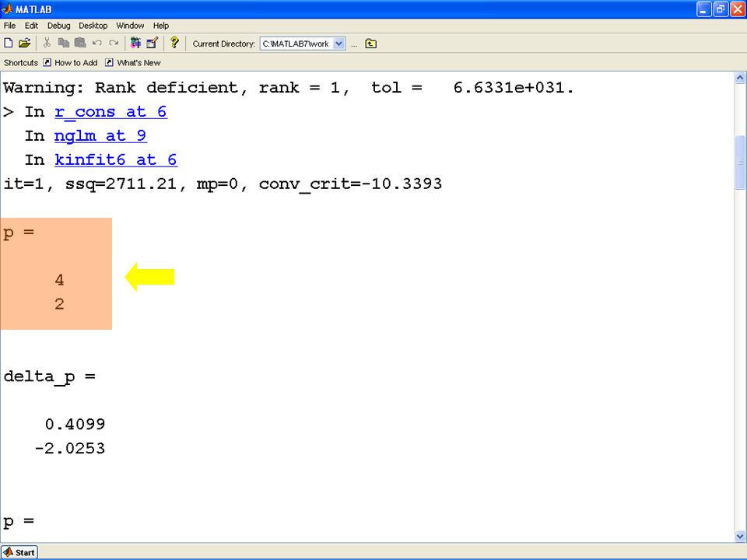The image size is (747, 560).
Task: Click the p value 2
Action: click(59, 304)
